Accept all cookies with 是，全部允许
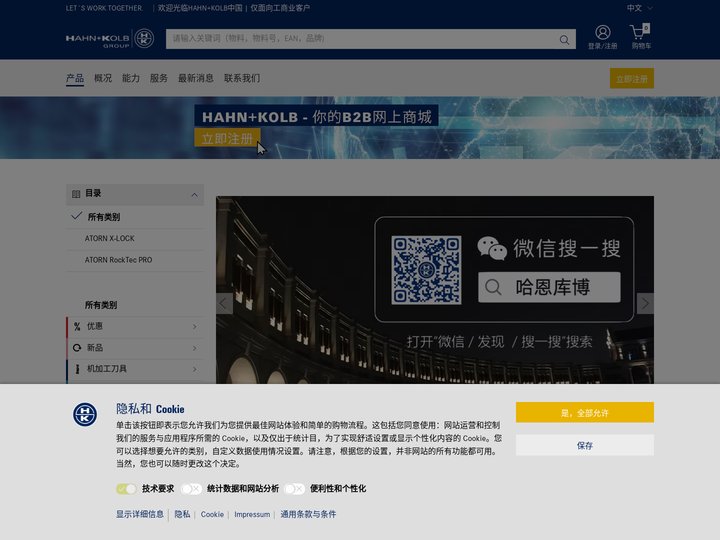The width and height of the screenshot is (720, 540). [x=585, y=412]
